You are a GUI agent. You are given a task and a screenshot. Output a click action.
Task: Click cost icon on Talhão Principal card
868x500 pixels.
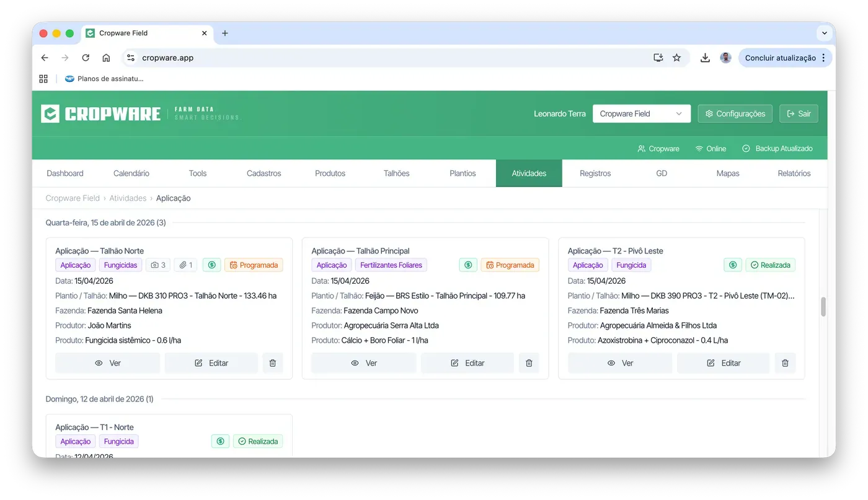click(x=468, y=265)
